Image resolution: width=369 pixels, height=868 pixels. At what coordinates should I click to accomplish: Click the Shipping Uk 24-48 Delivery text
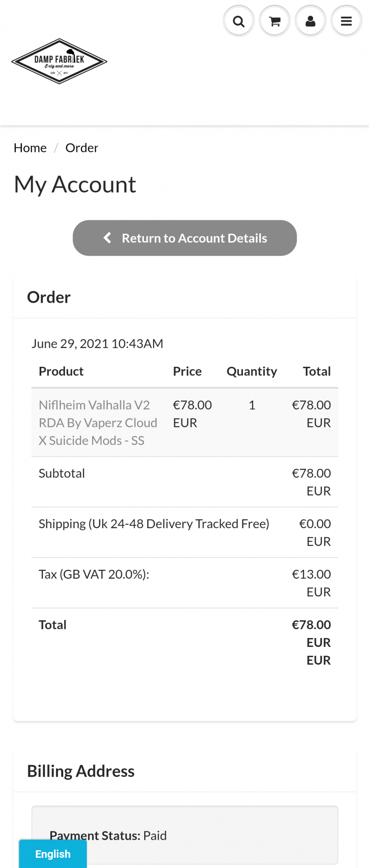click(x=154, y=524)
